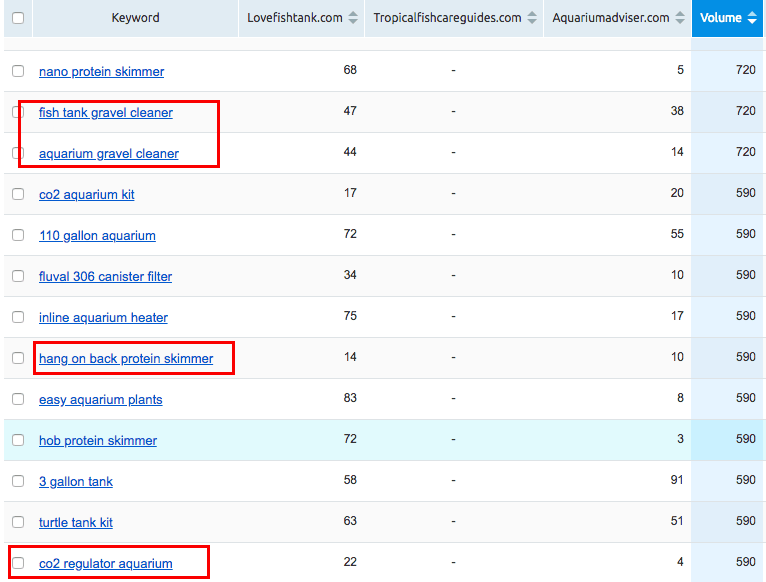Open the turtle tank kit link
Viewport: 766px width, 582px height.
coord(76,522)
